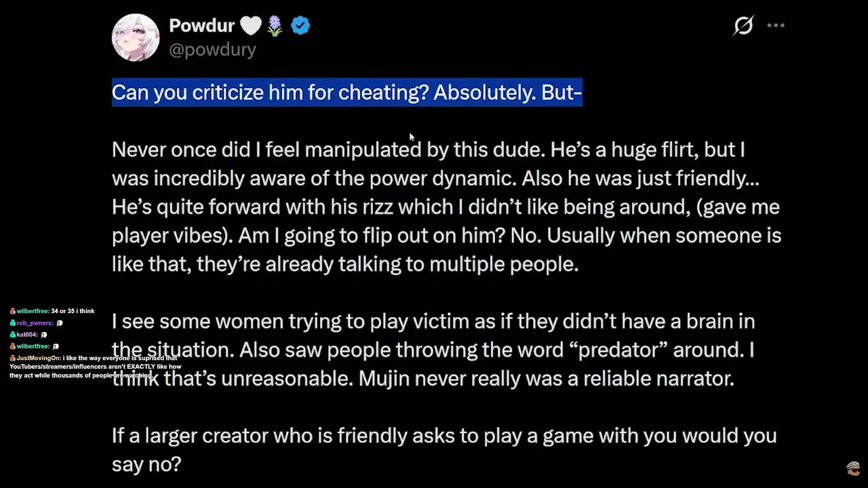Click the 'If a larger creator' paragraph
Image resolution: width=868 pixels, height=488 pixels.
pos(444,449)
